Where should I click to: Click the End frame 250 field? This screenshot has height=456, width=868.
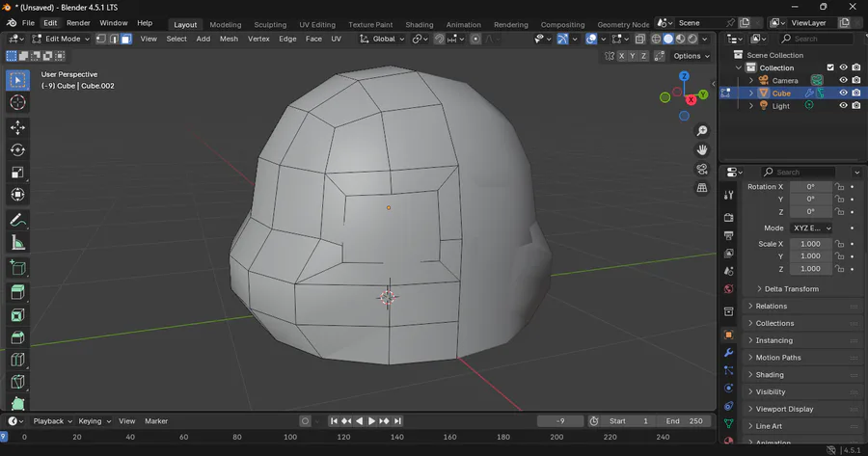click(x=684, y=421)
